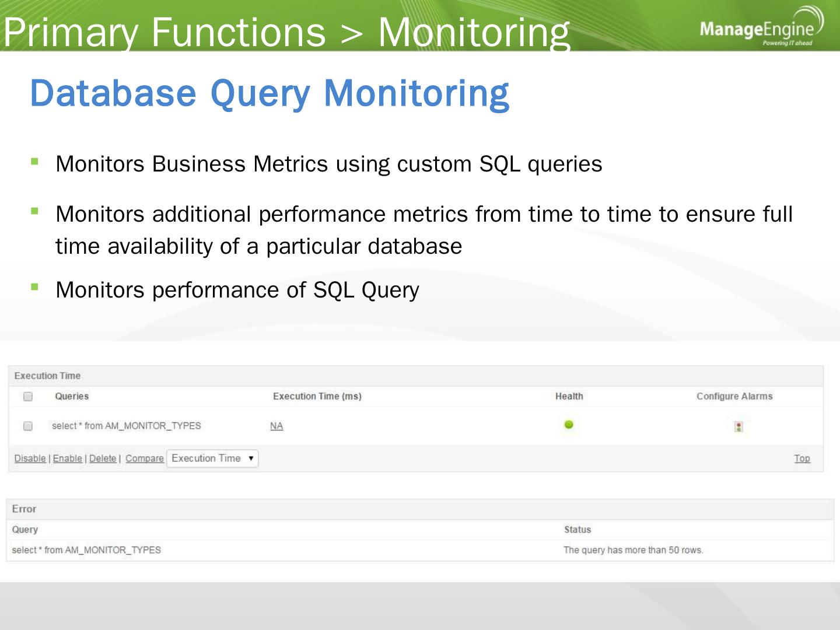The image size is (840, 630).
Task: Click the Delete link
Action: [103, 459]
